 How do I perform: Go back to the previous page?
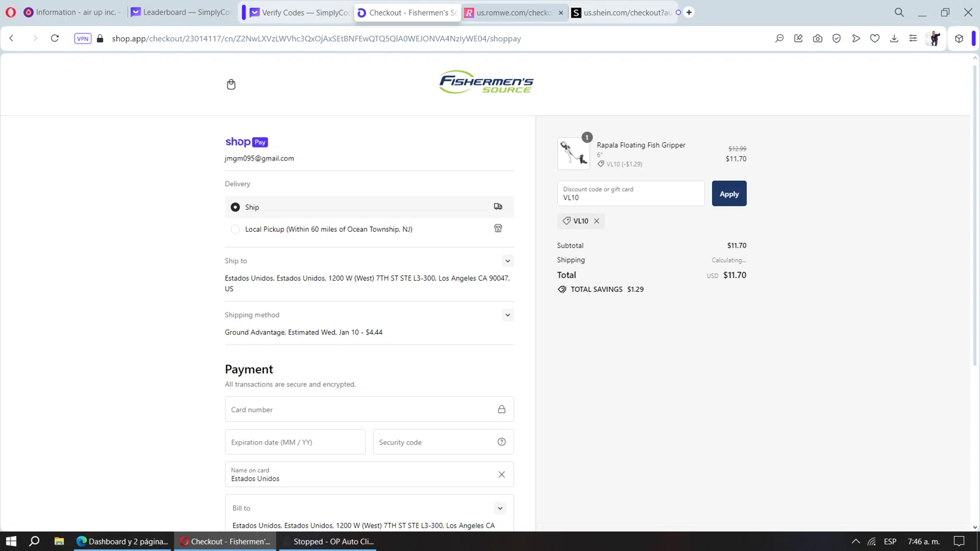[12, 39]
